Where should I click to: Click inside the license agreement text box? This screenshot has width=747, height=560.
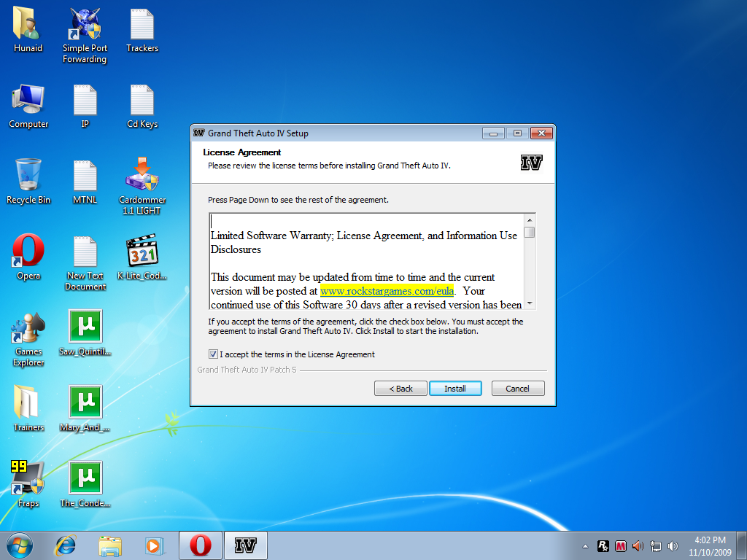[x=367, y=262]
